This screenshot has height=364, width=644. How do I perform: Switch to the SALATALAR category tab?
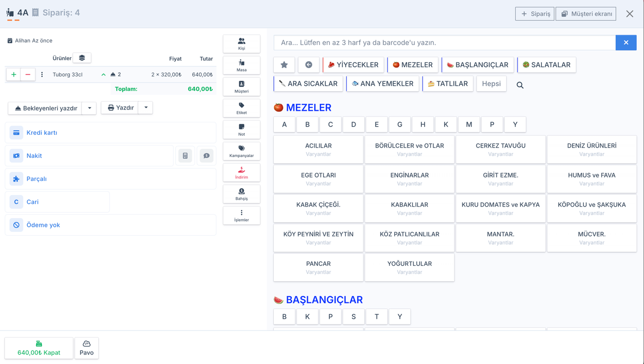(x=546, y=65)
